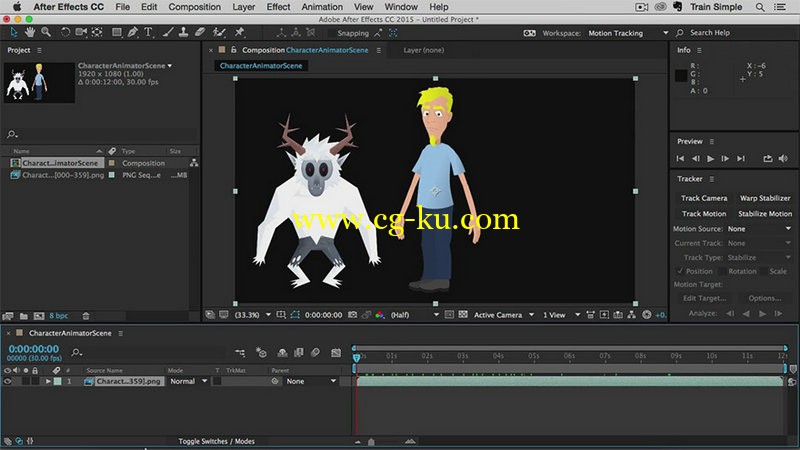Screen dimensions: 800x450
Task: Select the Brush tool
Action: (168, 32)
